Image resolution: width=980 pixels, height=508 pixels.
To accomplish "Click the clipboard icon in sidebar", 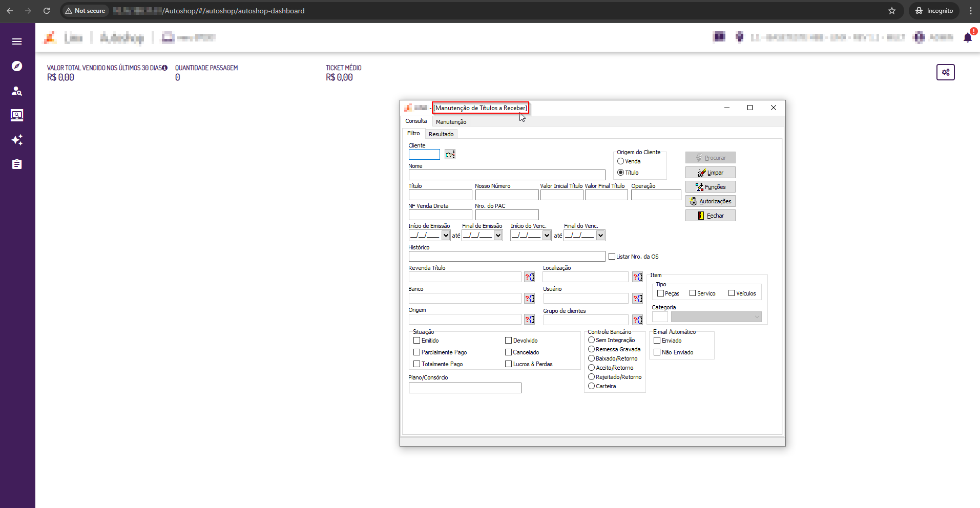I will [17, 164].
